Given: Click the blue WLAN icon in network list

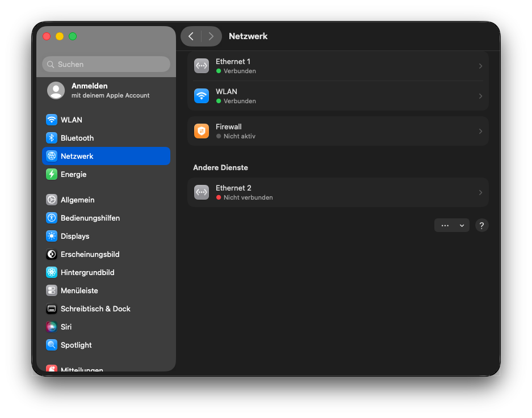Looking at the screenshot, I should [202, 96].
